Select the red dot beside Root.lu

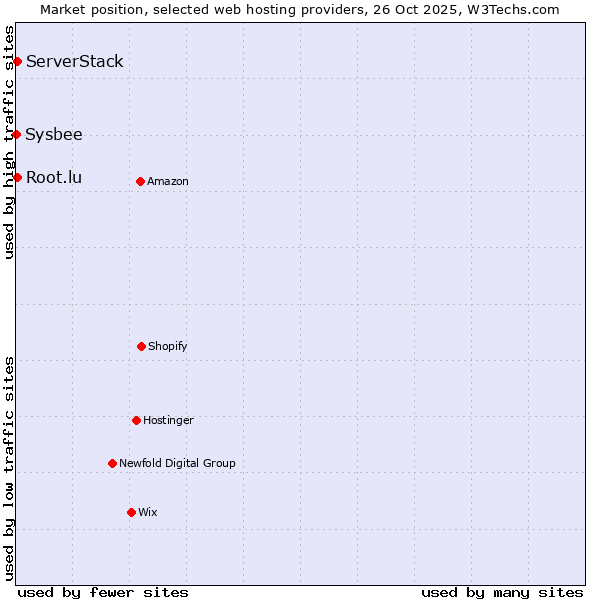click(x=17, y=177)
